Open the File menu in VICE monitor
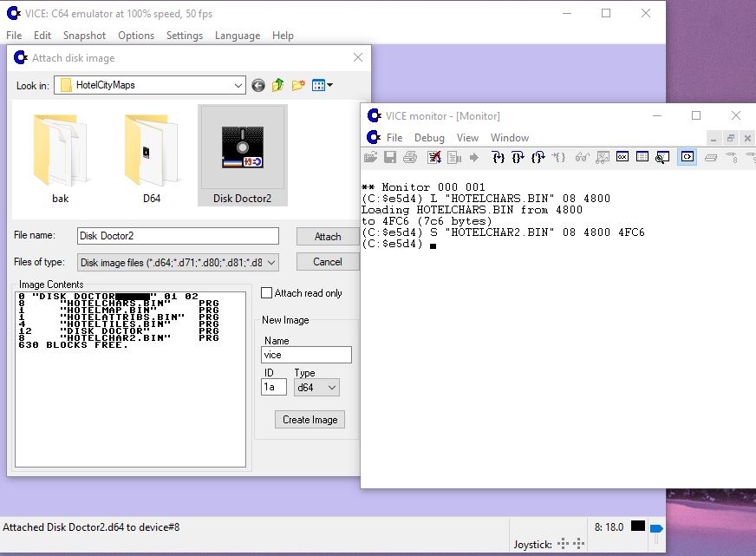 394,137
